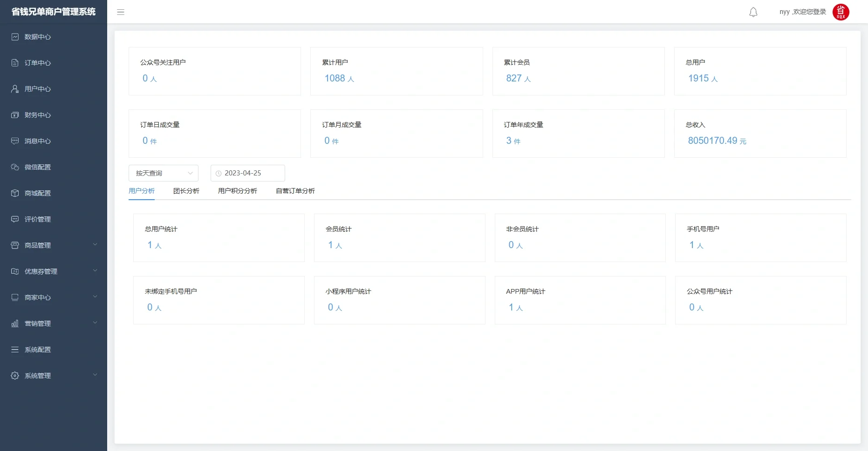Screen dimensions: 868x451
Task: Expand the 优惠券管理 submenu chevron
Action: tap(95, 271)
